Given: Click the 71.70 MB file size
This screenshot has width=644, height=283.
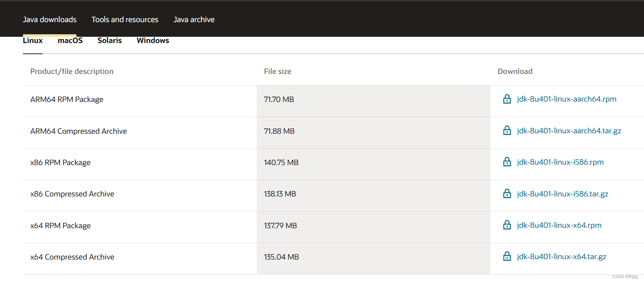Looking at the screenshot, I should click(279, 99).
